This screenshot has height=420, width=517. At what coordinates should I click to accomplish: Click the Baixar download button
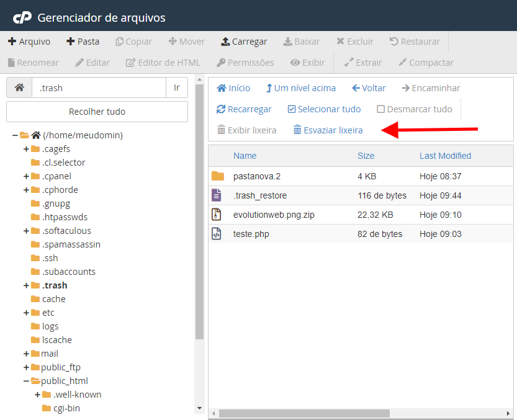pos(302,42)
